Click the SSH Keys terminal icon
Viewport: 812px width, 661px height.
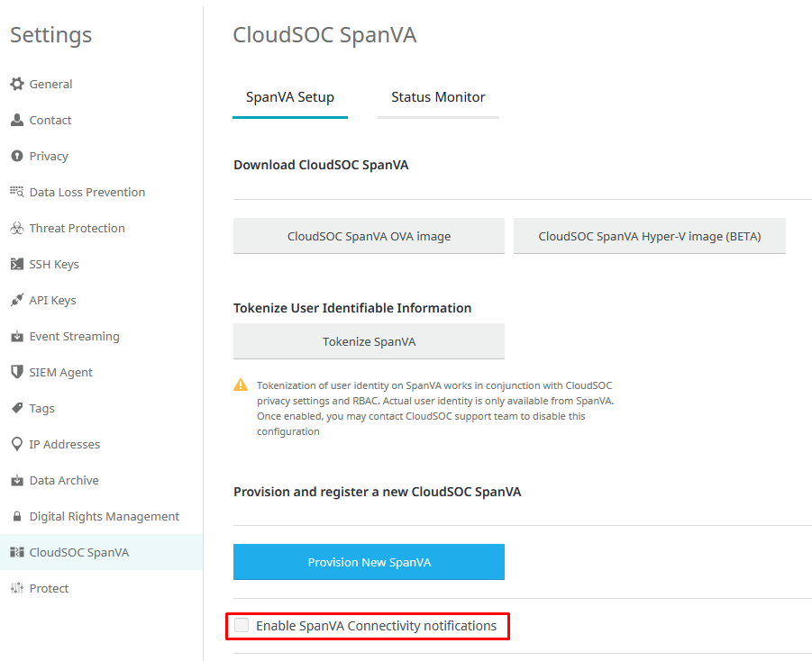[16, 264]
